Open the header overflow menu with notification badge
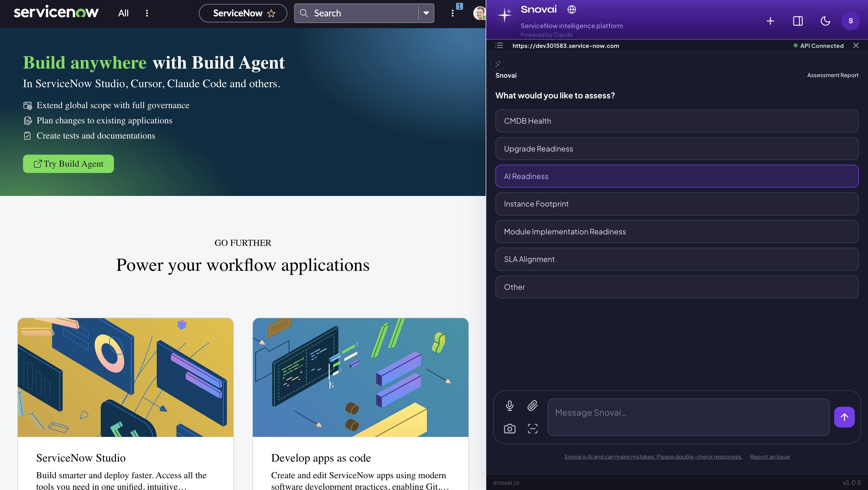The image size is (868, 490). coord(453,13)
